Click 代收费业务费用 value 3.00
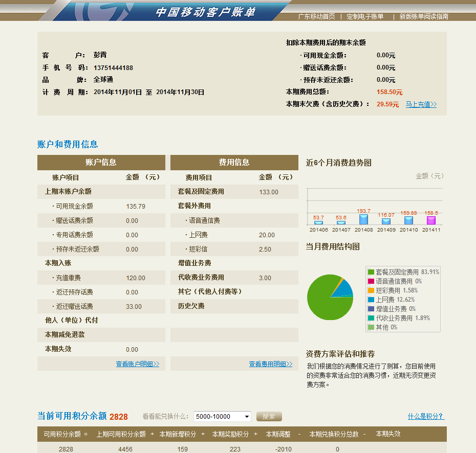Image resolution: width=476 pixels, height=453 pixels. click(265, 278)
